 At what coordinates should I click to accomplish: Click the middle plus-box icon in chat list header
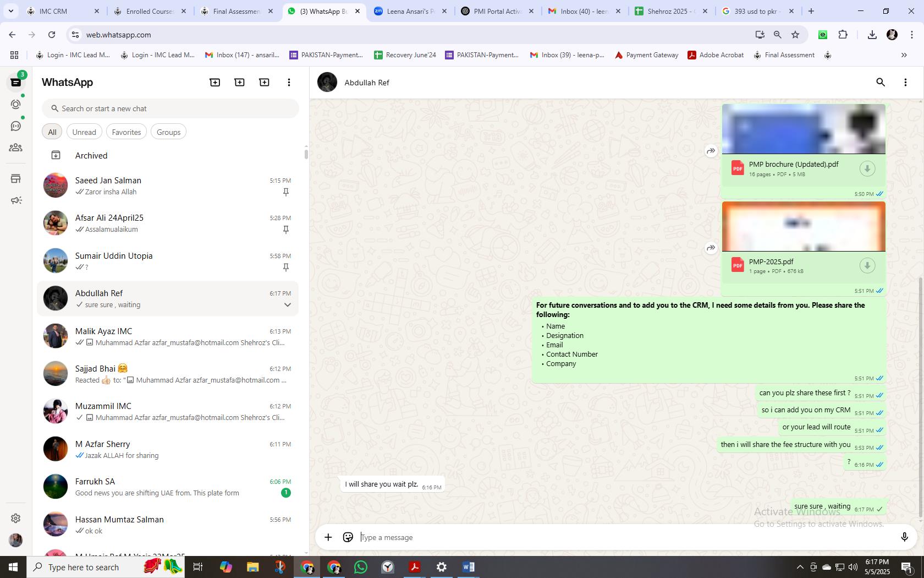point(240,82)
